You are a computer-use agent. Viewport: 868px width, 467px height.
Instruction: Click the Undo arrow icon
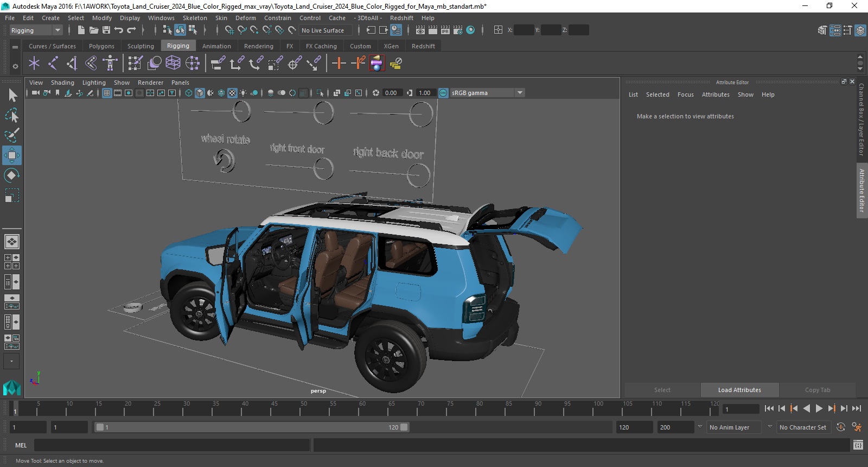tap(119, 30)
